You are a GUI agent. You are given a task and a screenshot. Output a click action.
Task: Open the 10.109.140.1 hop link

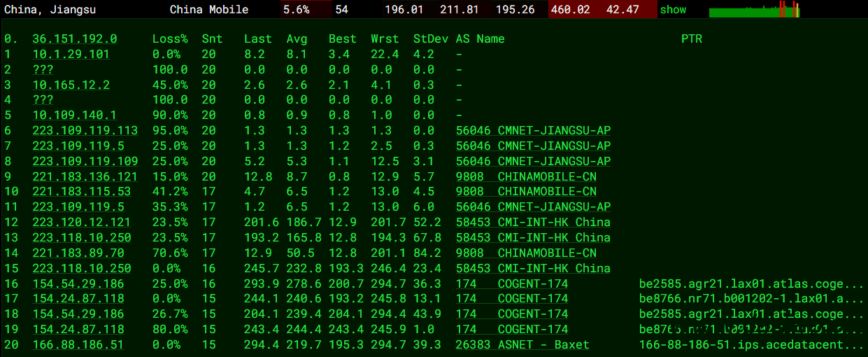(74, 115)
